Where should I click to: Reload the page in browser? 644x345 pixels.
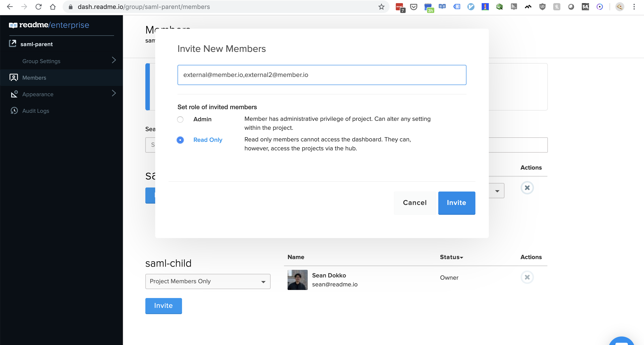point(38,7)
